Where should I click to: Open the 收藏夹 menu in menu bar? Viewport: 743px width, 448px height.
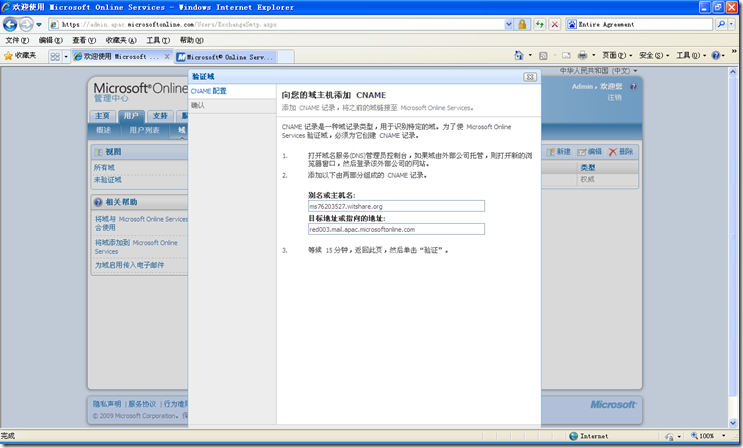click(x=121, y=40)
